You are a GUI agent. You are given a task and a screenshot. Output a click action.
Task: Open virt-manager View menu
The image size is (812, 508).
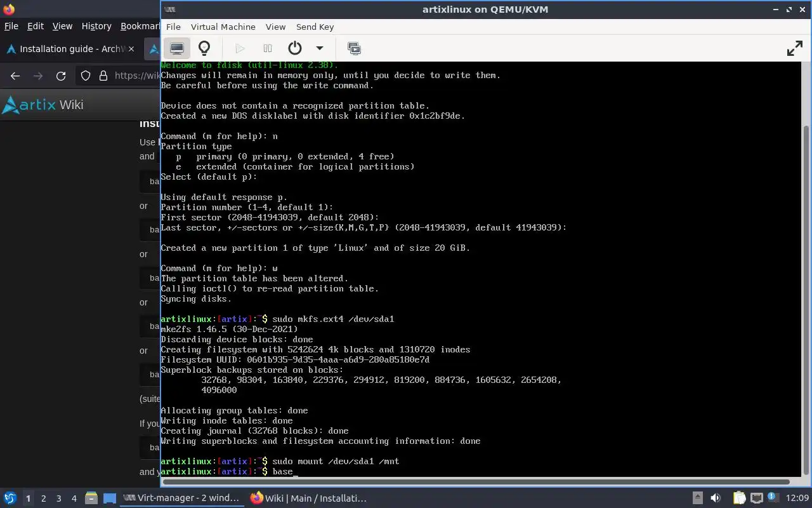(275, 27)
